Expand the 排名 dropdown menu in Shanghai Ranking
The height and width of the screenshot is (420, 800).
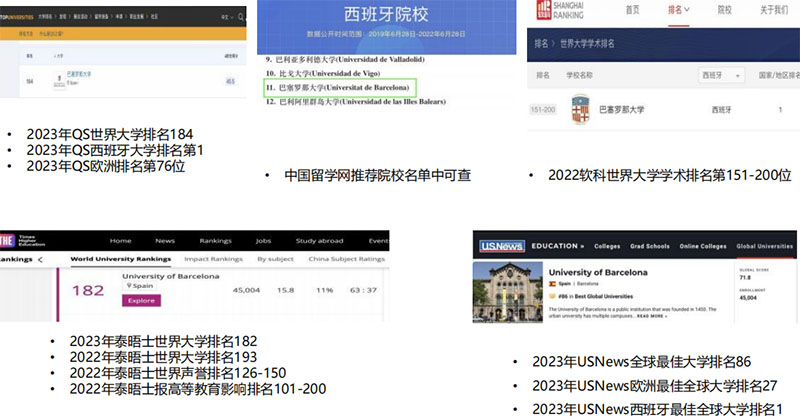tap(679, 10)
